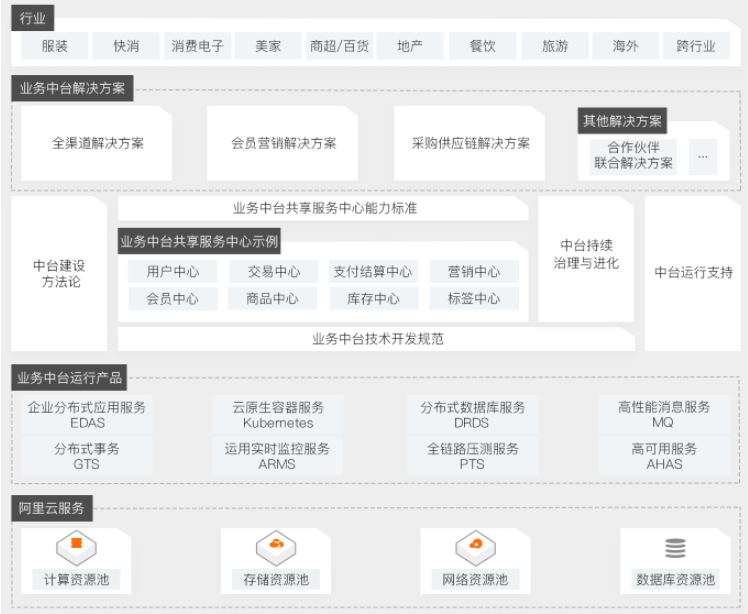Click the 业务中台解决方案 section header
Screen dimensions: 748x614
[x=72, y=88]
